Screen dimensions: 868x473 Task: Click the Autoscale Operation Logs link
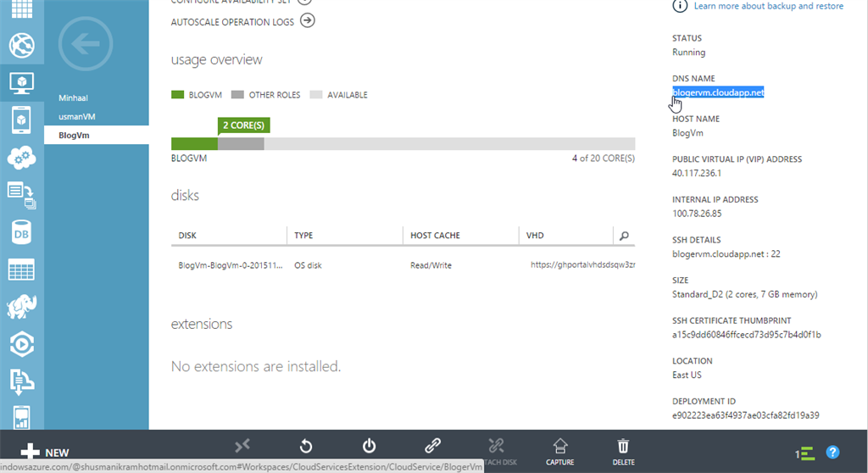pos(232,23)
